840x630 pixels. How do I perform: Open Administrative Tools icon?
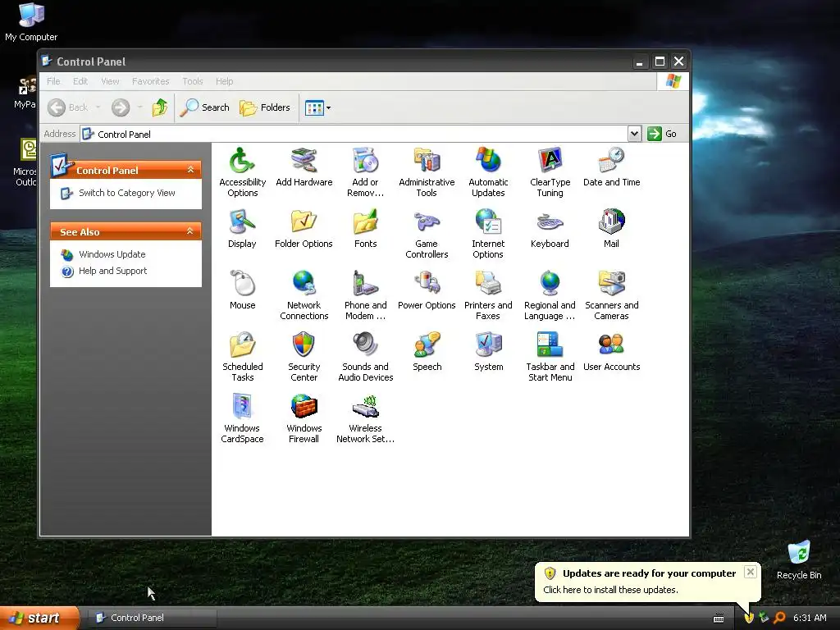(x=427, y=171)
